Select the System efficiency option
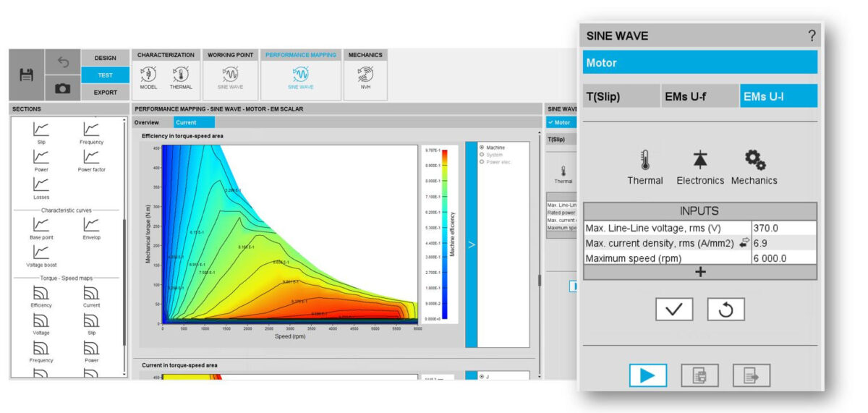The image size is (868, 413). [x=482, y=155]
